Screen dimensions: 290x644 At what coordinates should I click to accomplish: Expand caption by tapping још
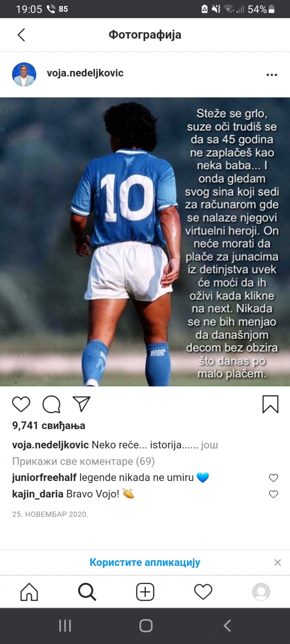pos(209,445)
